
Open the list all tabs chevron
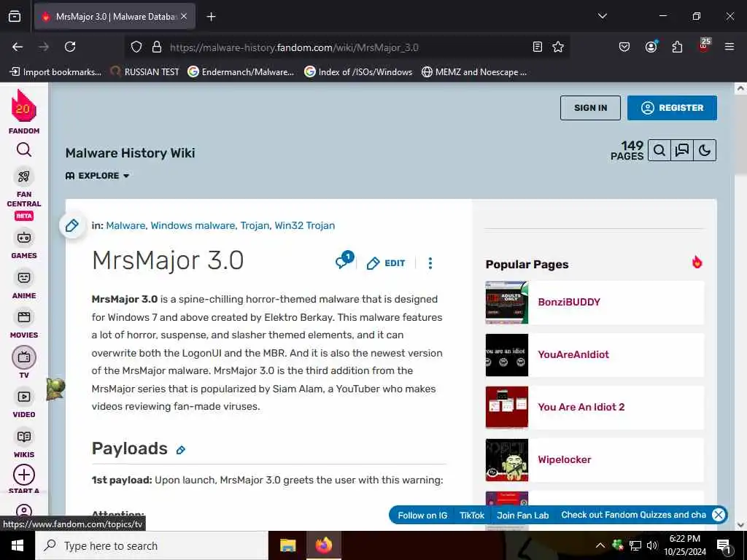(602, 16)
